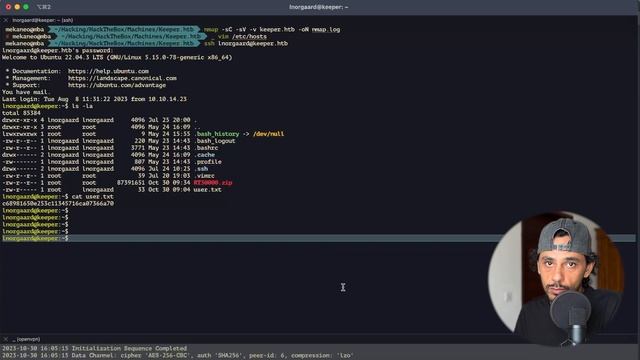Click the webcam video overlay
The width and height of the screenshot is (640, 360).
[556, 278]
